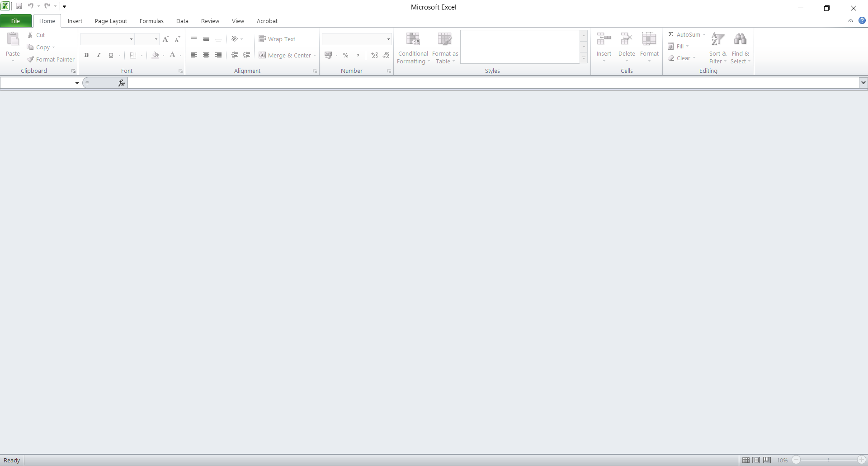Open the File tab

tap(16, 21)
